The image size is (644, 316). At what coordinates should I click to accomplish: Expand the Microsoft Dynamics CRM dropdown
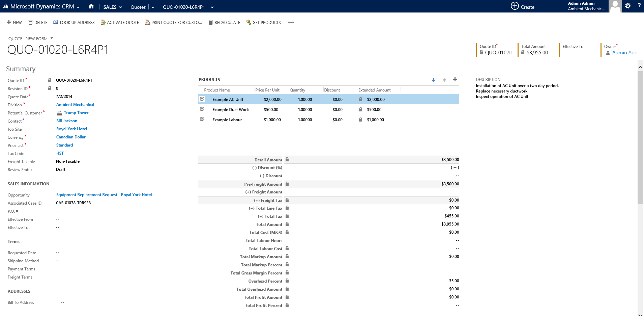[x=78, y=7]
